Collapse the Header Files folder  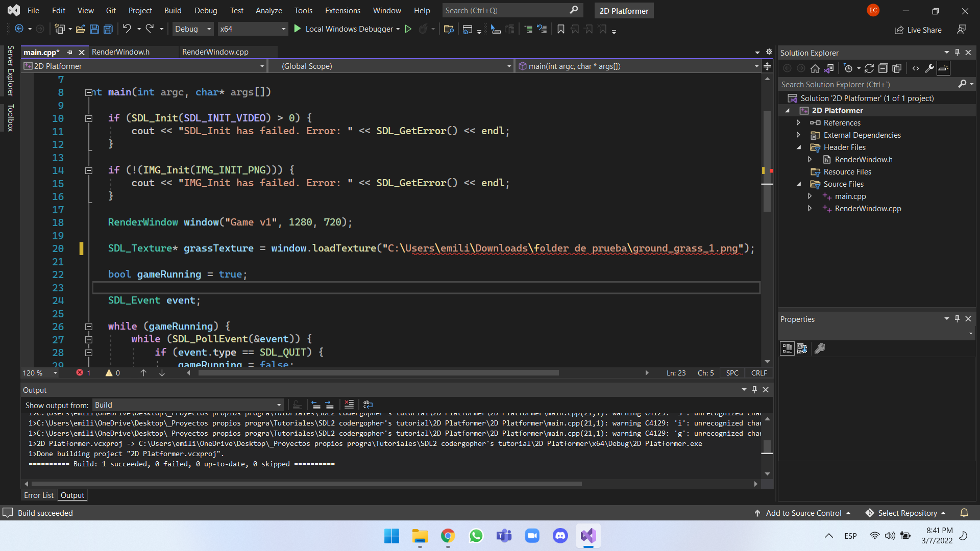pyautogui.click(x=798, y=147)
